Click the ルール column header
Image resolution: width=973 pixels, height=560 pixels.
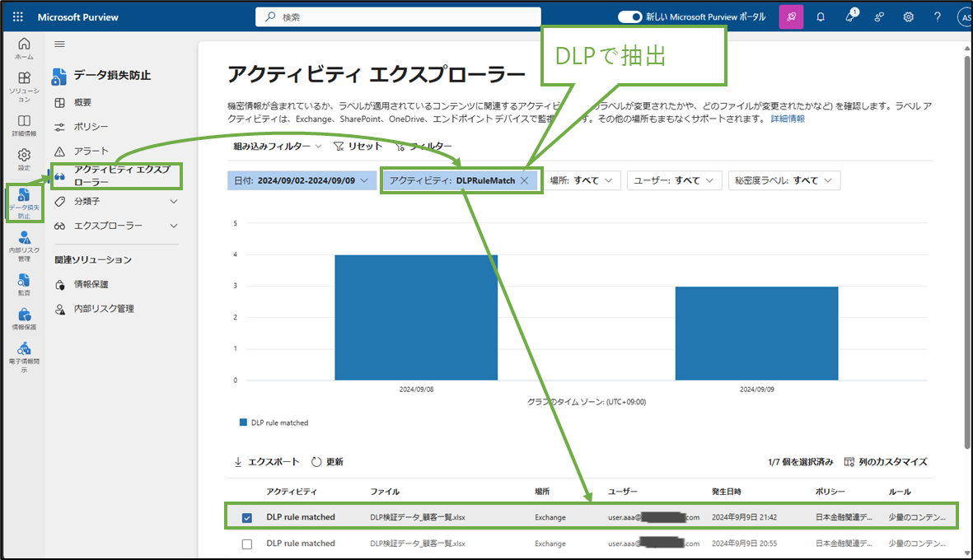[900, 491]
